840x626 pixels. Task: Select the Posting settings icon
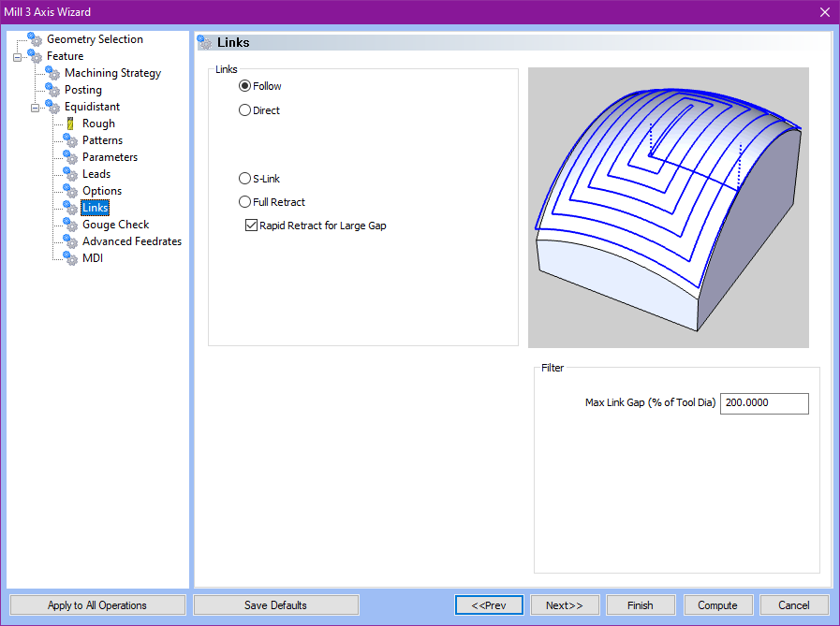(x=52, y=89)
